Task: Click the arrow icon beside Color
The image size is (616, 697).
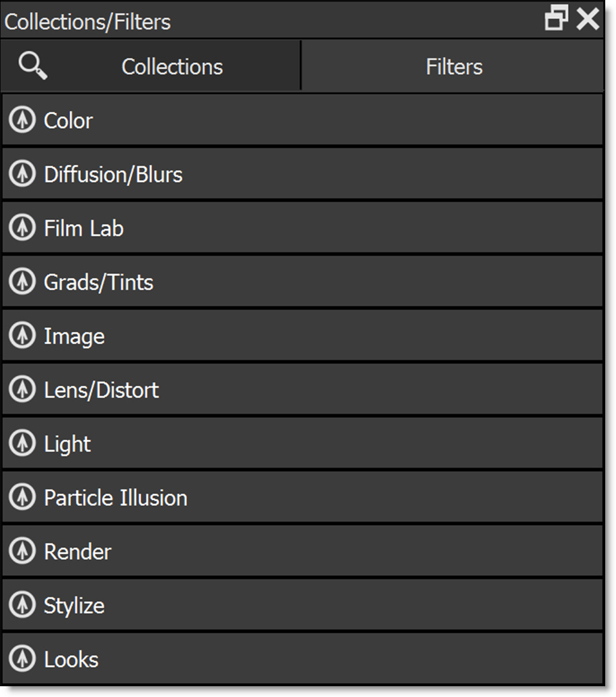Action: (23, 120)
